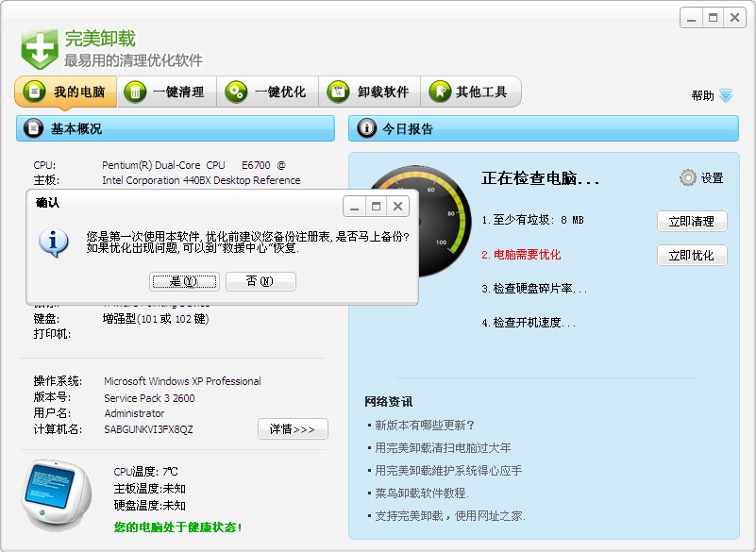Click the computer monitor health icon
This screenshot has width=756, height=552.
57,494
